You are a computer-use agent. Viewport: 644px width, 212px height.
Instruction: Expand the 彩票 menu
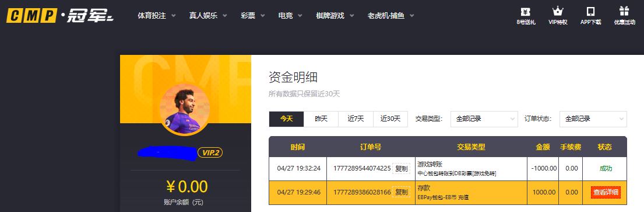(x=253, y=16)
